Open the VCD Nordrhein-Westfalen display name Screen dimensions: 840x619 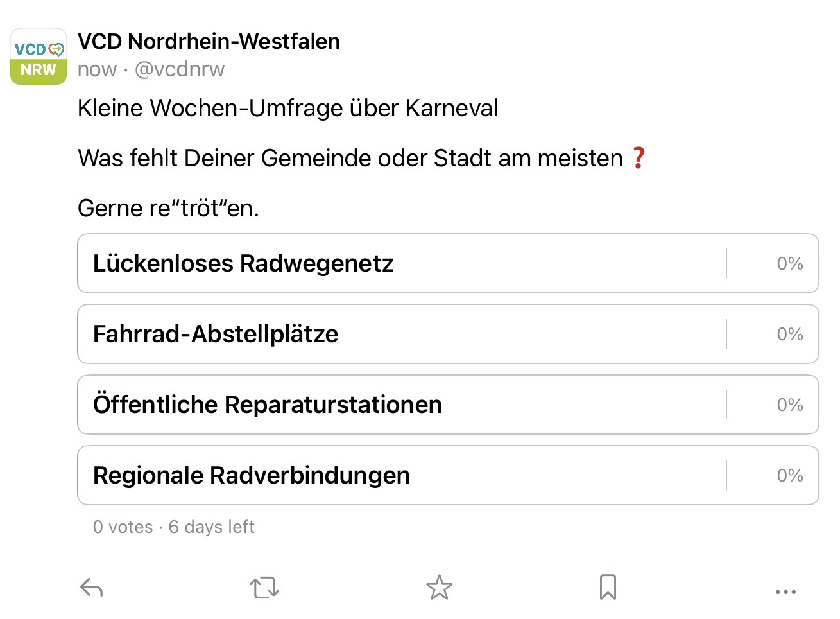pyautogui.click(x=209, y=41)
